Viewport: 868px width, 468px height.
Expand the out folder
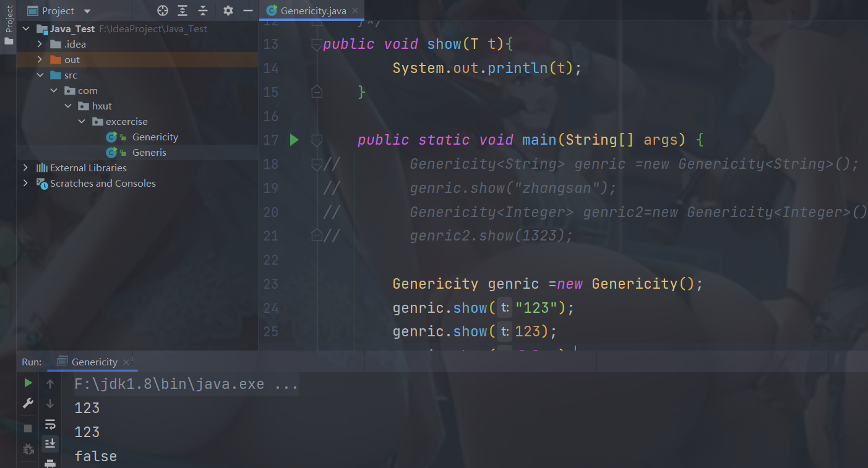point(40,60)
